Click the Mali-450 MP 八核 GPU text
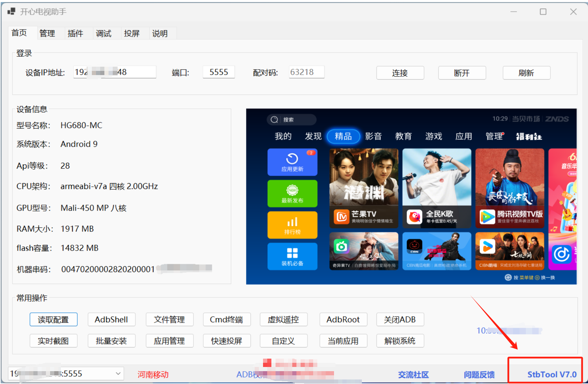Image resolution: width=588 pixels, height=384 pixels. (x=94, y=208)
